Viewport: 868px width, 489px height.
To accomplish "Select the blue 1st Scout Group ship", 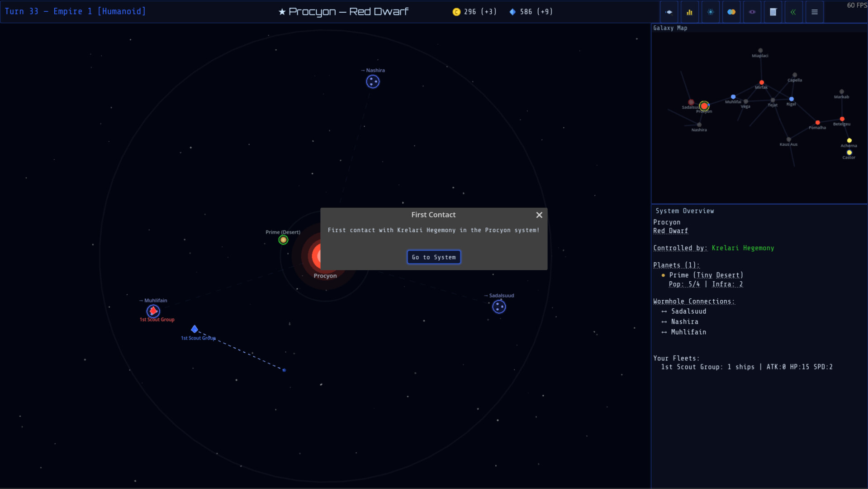I will [x=194, y=329].
